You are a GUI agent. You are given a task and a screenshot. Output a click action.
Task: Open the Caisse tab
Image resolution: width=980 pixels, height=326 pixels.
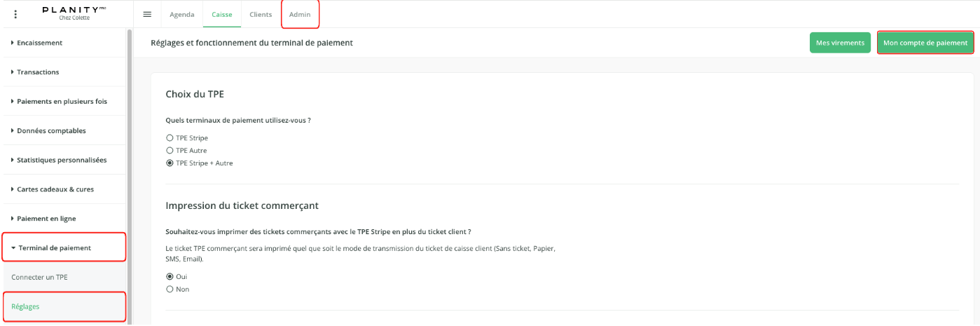tap(222, 15)
